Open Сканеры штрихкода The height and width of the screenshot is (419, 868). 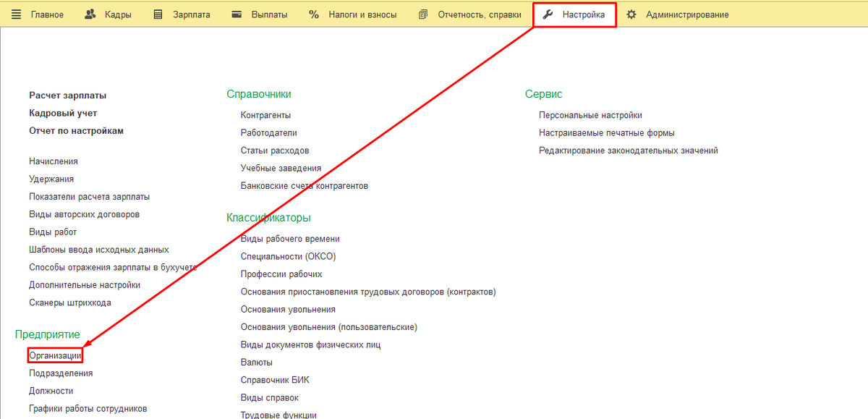pyautogui.click(x=70, y=303)
